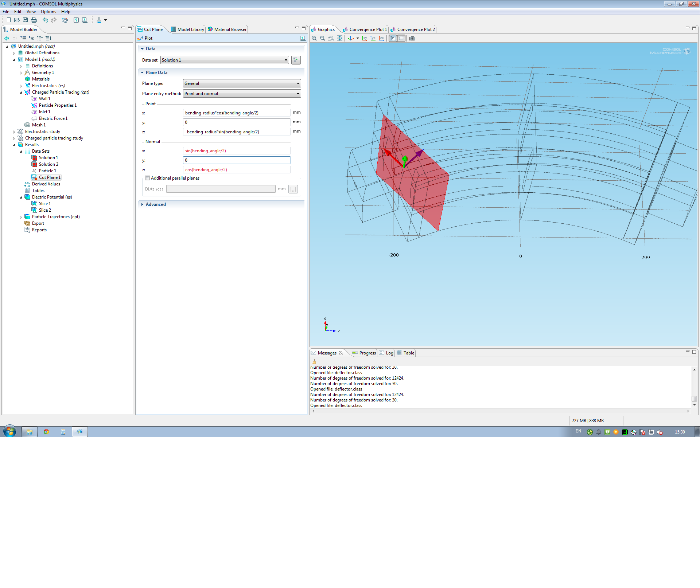Open the Log tab

tap(386, 353)
